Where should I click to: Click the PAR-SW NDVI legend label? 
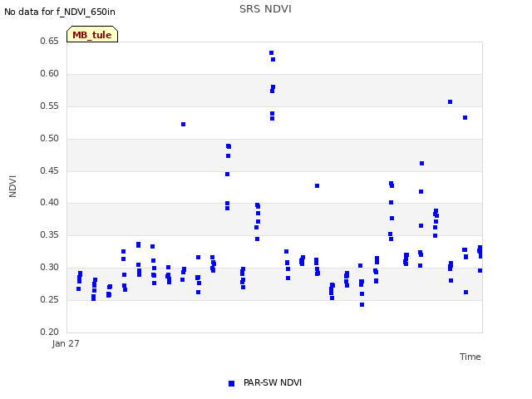click(x=273, y=382)
